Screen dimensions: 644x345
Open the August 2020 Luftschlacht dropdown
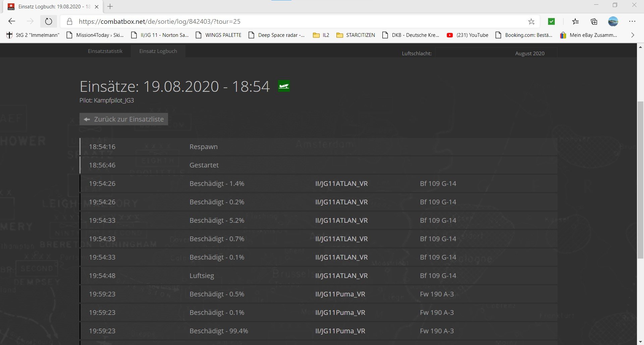[x=496, y=53]
